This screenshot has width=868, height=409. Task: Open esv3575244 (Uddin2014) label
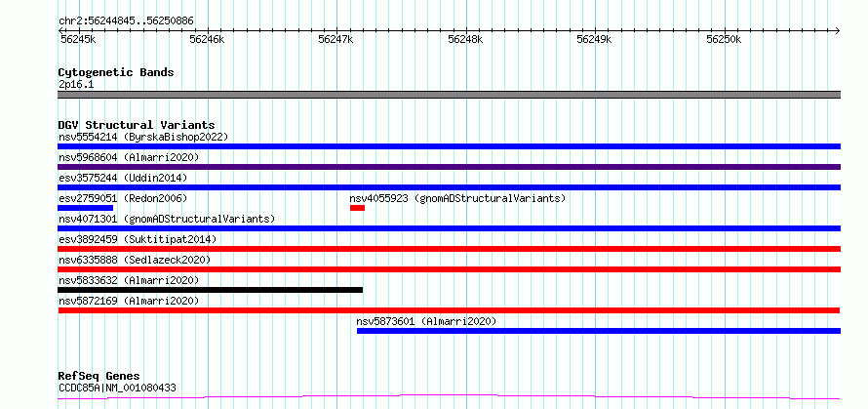(x=123, y=178)
